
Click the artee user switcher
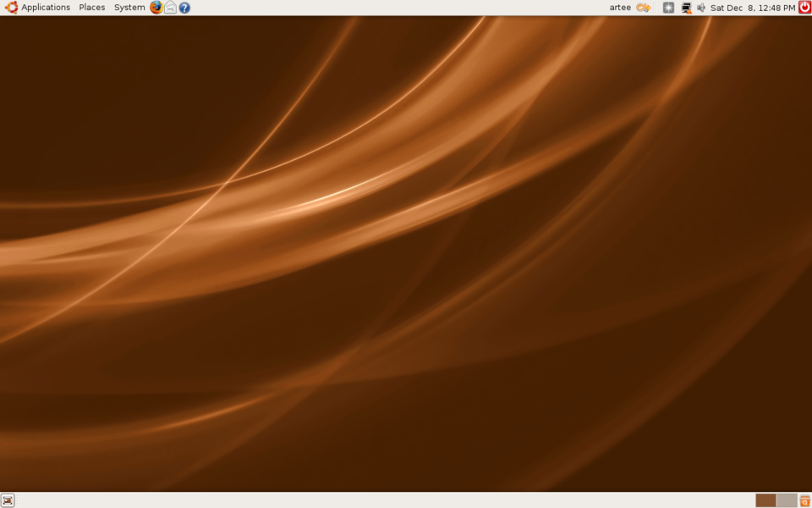point(620,8)
